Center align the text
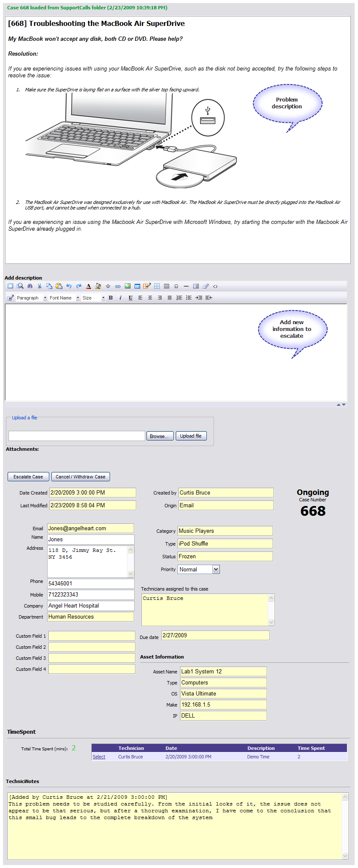 point(150,298)
